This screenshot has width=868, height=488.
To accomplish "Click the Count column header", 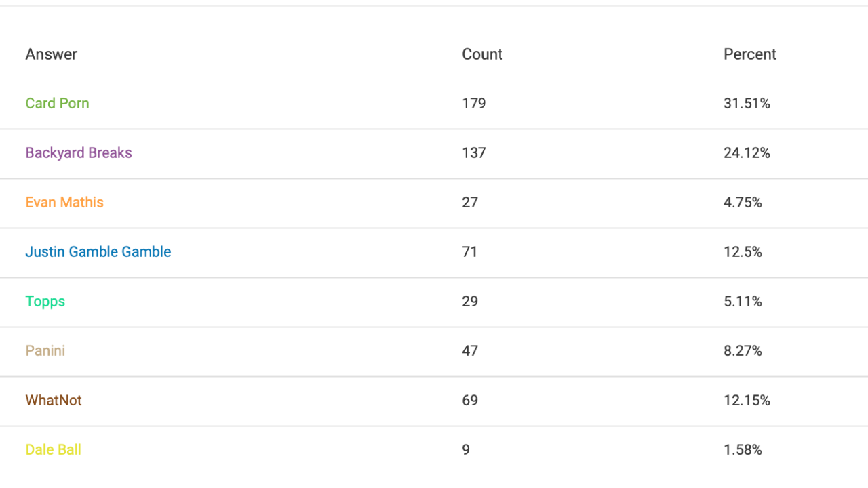I will click(x=482, y=54).
